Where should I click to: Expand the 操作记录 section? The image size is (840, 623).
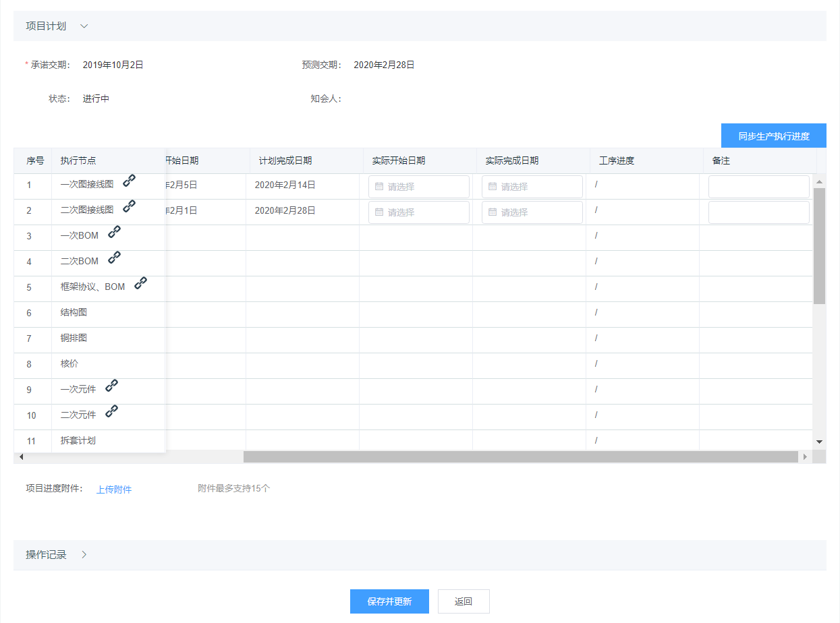[84, 555]
